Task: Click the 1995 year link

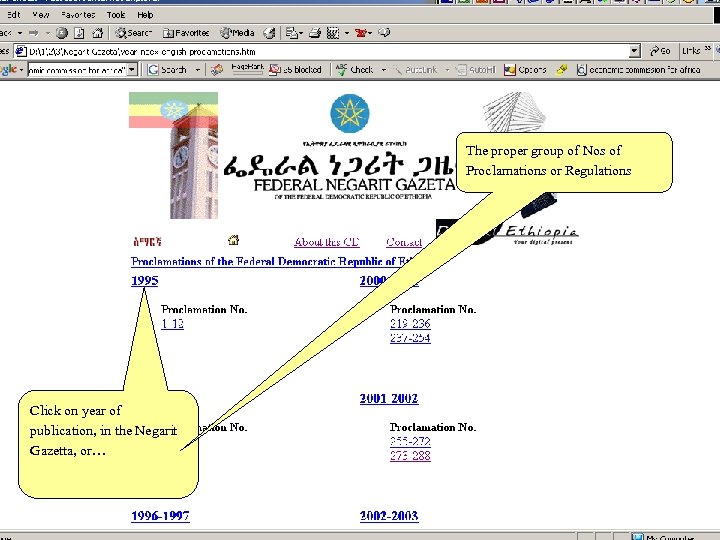Action: [145, 281]
